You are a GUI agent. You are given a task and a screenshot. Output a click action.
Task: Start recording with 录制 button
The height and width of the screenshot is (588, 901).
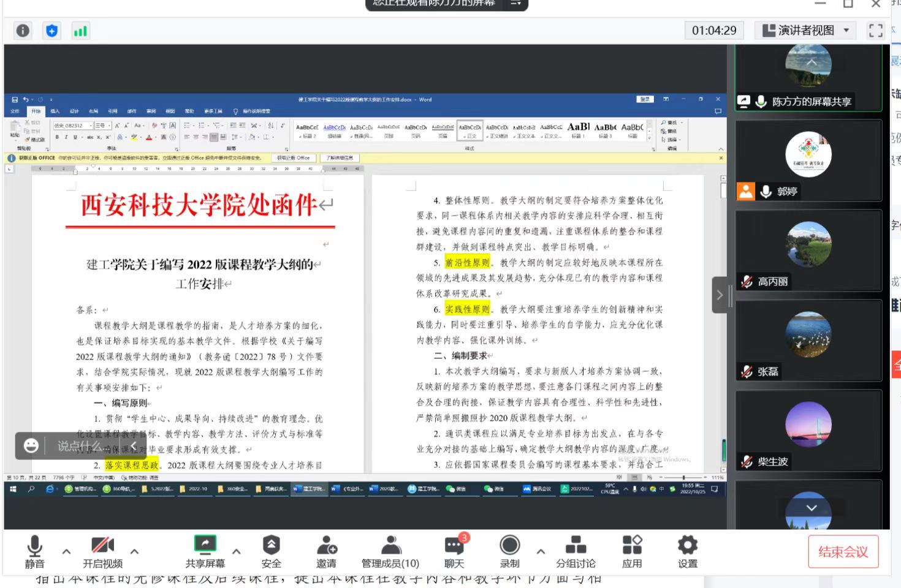click(509, 551)
